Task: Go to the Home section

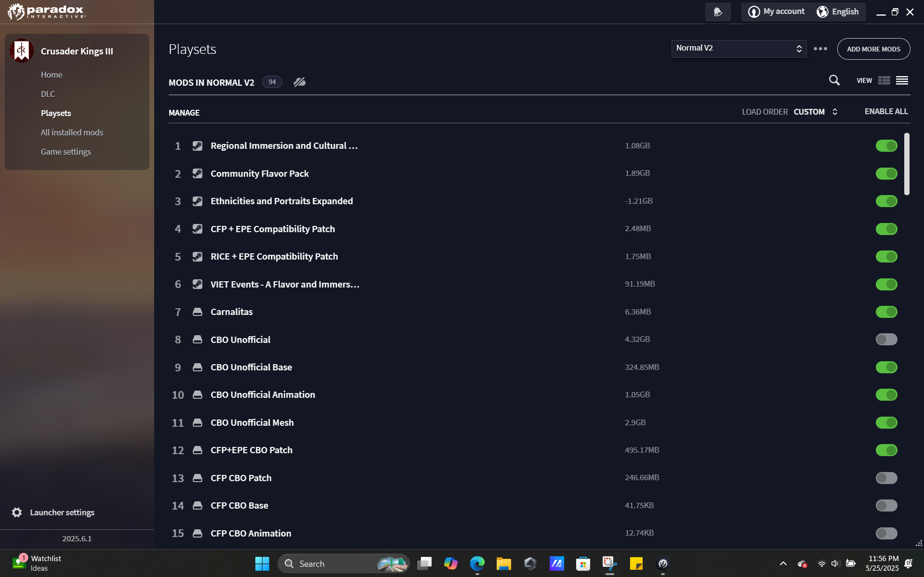Action: point(52,75)
